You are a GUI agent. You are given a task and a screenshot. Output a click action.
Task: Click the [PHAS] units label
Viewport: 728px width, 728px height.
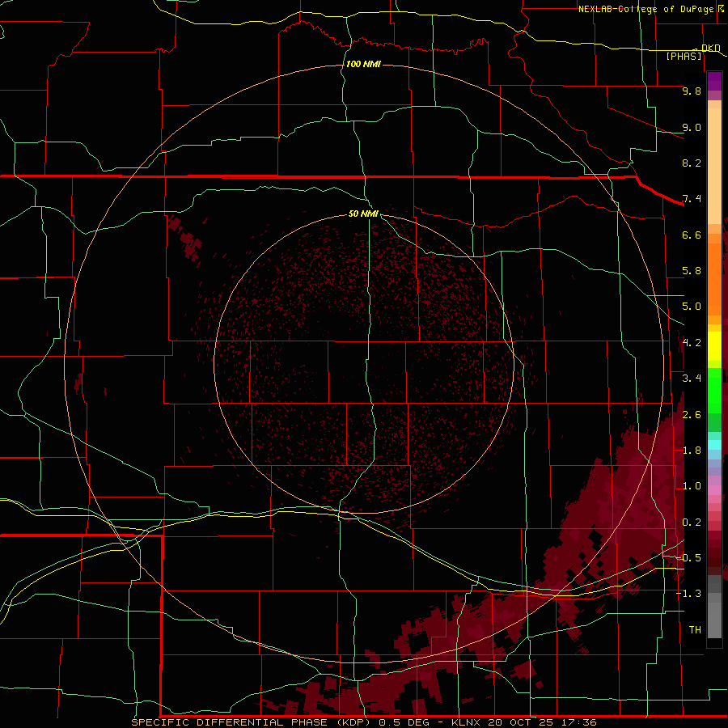coord(684,57)
